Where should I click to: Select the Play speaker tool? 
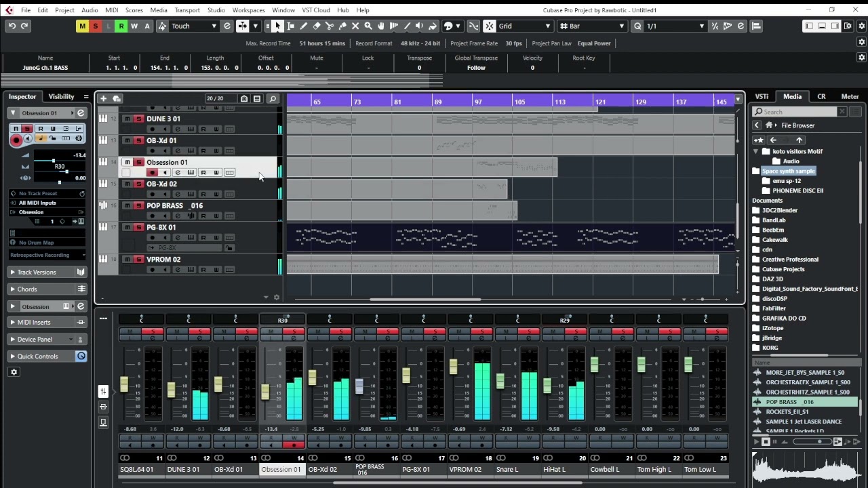coord(420,26)
